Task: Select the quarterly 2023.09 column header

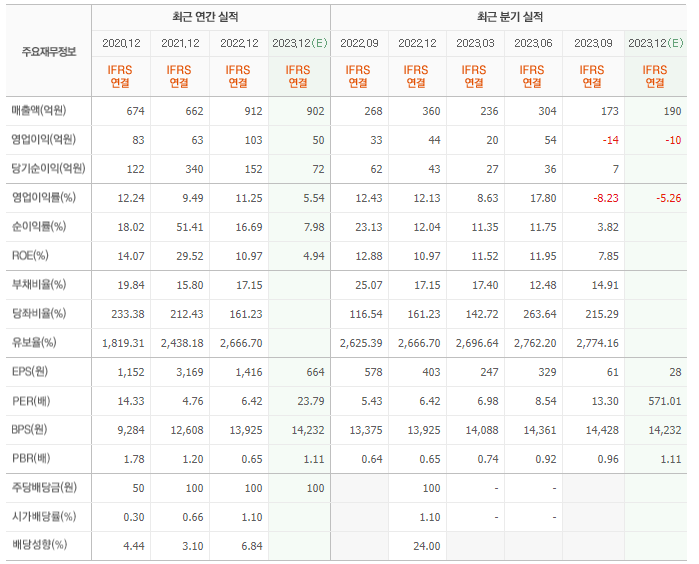Action: [593, 43]
